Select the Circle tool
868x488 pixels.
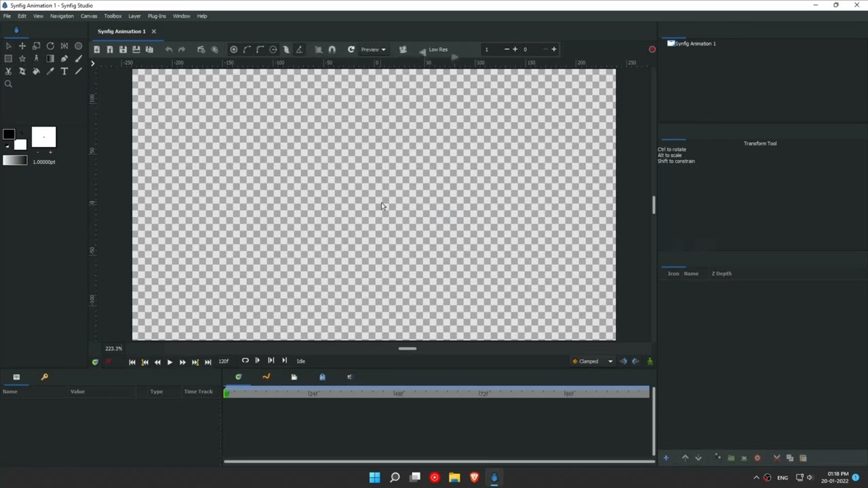point(79,46)
